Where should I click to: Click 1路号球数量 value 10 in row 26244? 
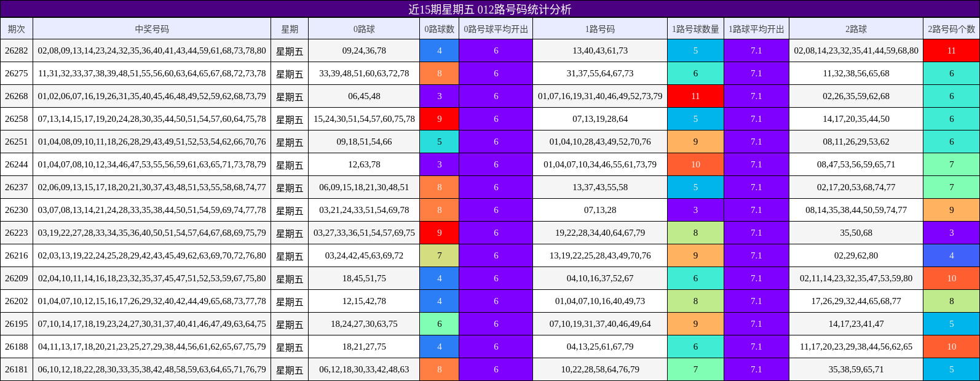(x=695, y=164)
